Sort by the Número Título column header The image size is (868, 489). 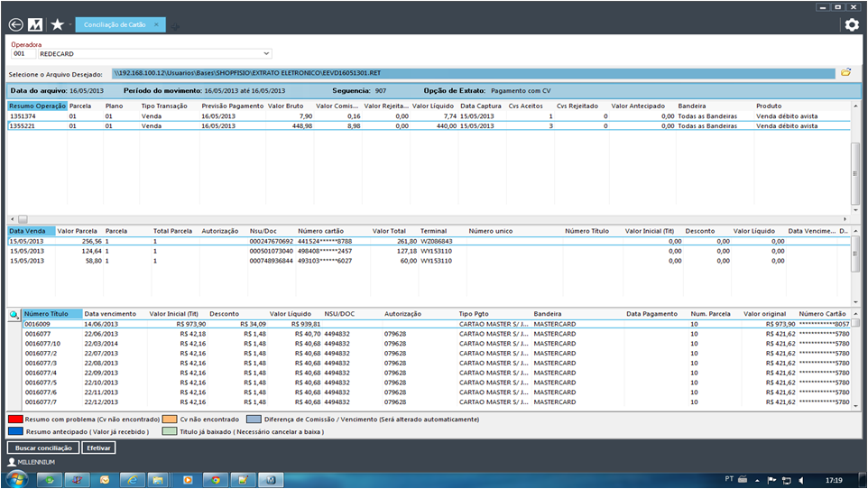tap(45, 314)
